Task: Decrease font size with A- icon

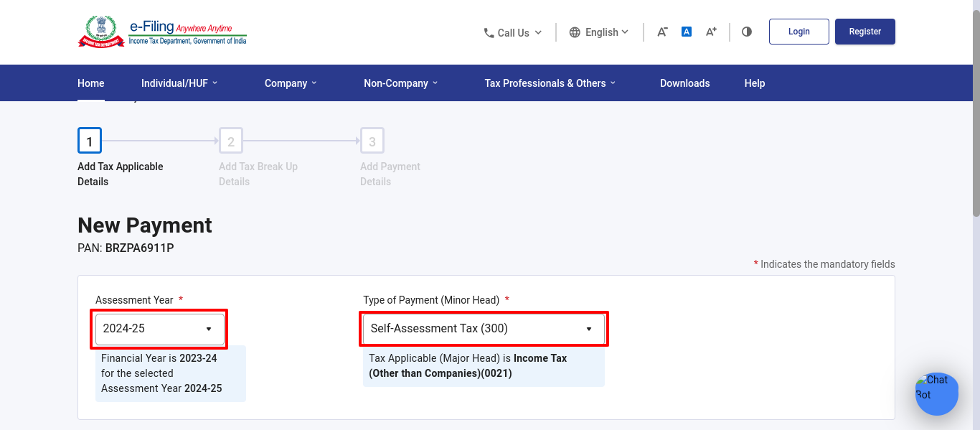Action: 662,32
